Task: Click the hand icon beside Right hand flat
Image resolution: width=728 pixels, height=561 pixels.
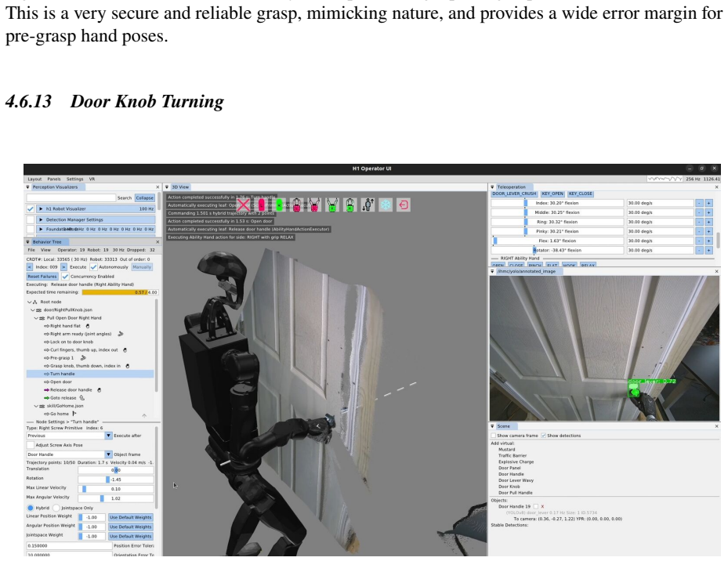Action: point(87,326)
